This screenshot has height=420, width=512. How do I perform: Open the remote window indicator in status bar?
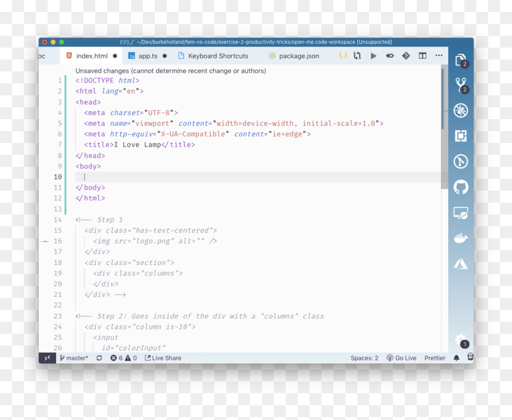click(x=48, y=358)
